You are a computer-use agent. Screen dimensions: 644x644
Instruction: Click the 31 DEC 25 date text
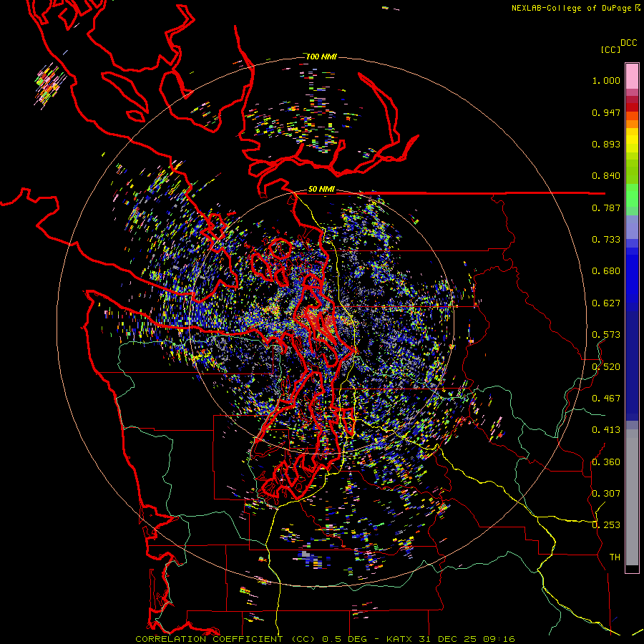448,639
